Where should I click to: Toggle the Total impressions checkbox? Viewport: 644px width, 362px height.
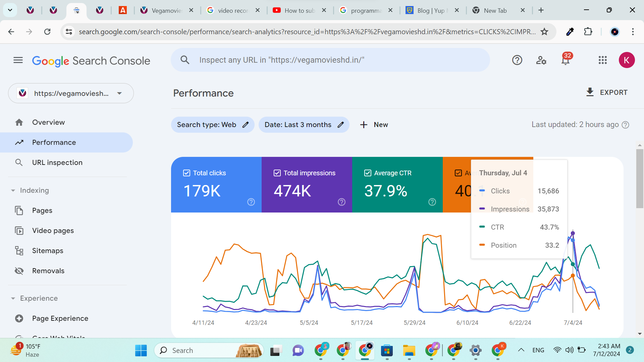click(277, 173)
